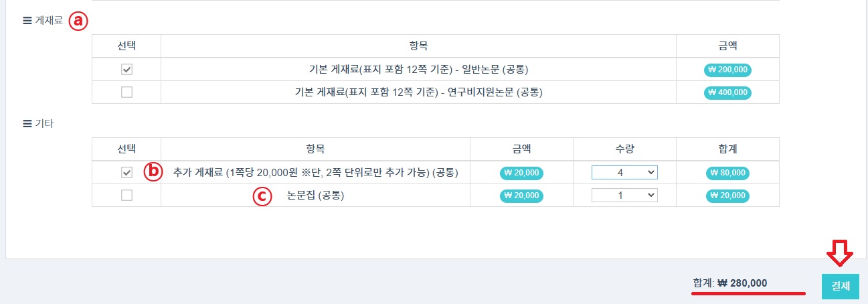Select the 논문집 (공통) checkbox
868x304 pixels.
pyautogui.click(x=126, y=196)
